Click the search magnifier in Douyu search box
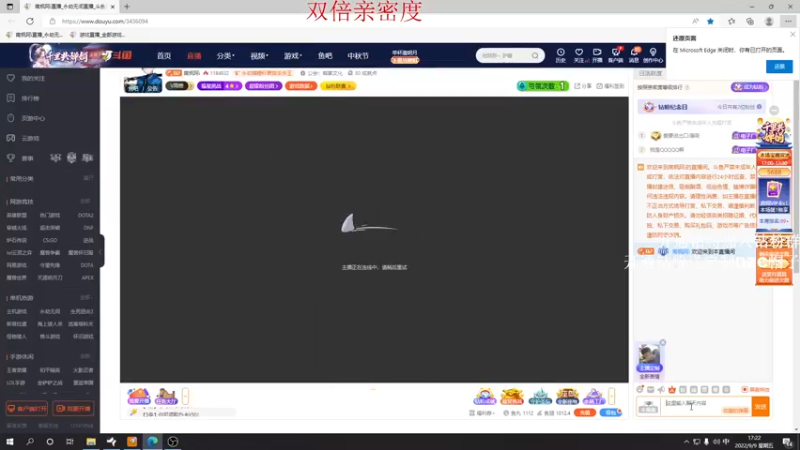This screenshot has width=800, height=450. 535,56
